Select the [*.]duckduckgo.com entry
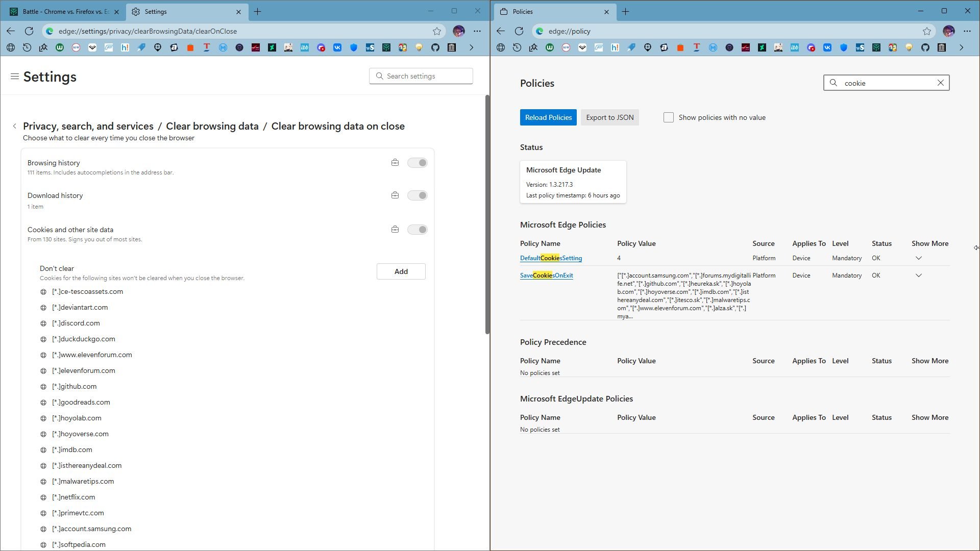980x551 pixels. 84,339
